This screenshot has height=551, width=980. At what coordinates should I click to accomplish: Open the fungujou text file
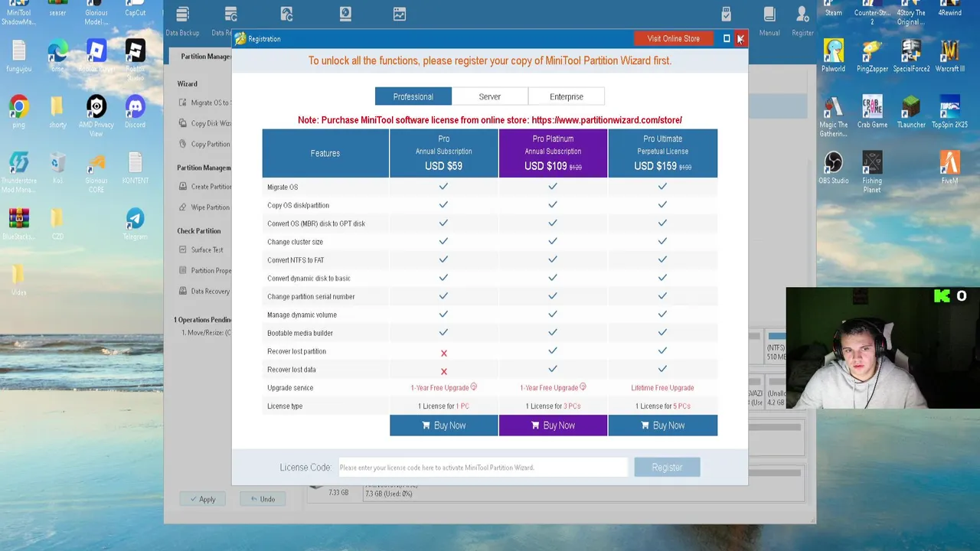tap(18, 55)
